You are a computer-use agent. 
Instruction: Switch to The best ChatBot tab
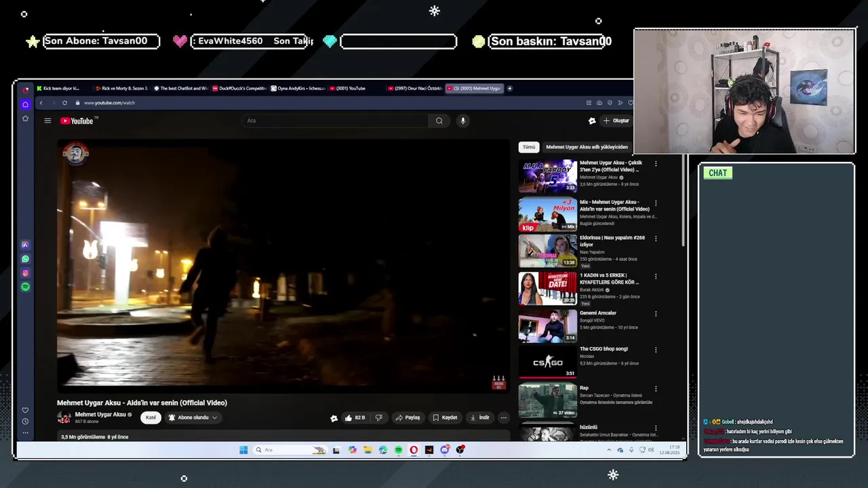(180, 88)
